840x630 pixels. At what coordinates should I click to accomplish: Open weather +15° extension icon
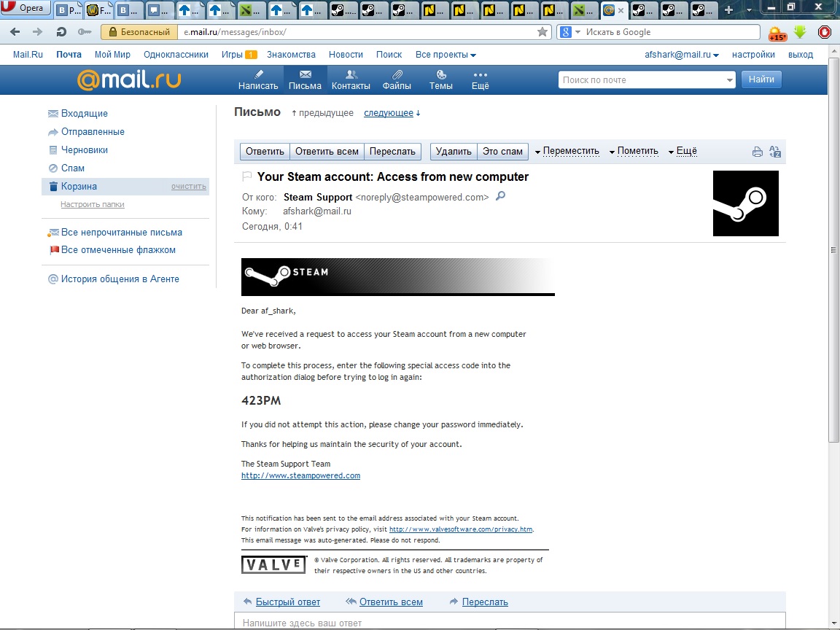(x=777, y=34)
